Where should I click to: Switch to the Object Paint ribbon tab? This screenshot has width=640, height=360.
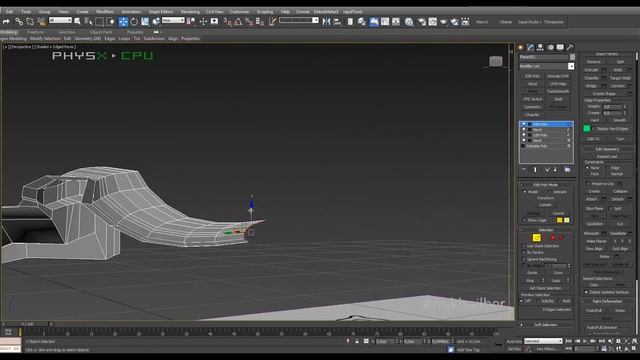click(101, 32)
